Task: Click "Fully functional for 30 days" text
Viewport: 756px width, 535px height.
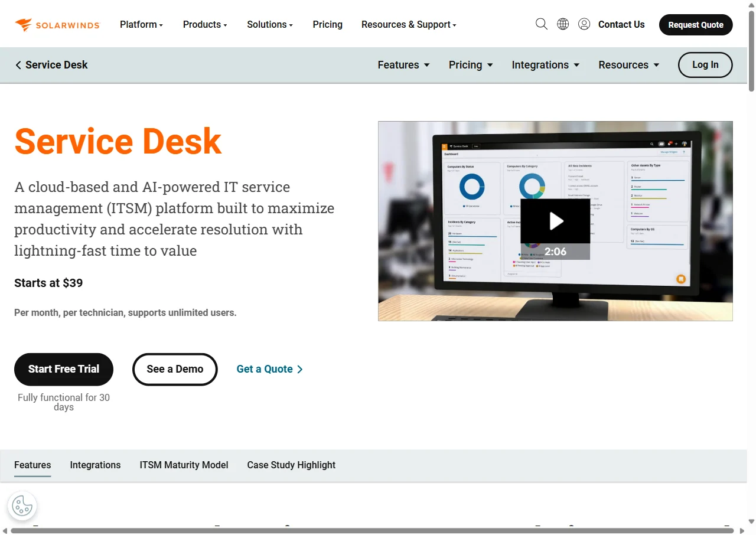Action: pyautogui.click(x=64, y=402)
